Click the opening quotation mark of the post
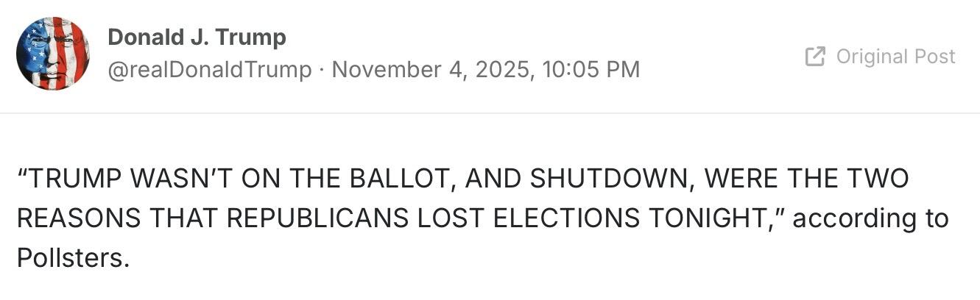This screenshot has height=300, width=980. pyautogui.click(x=22, y=176)
